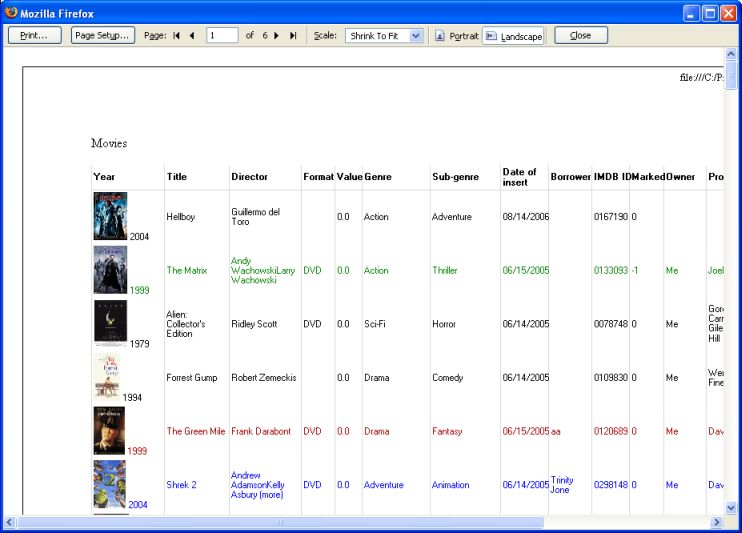Click horizontal scrollbar right arrow
The image size is (742, 533).
pos(716,522)
